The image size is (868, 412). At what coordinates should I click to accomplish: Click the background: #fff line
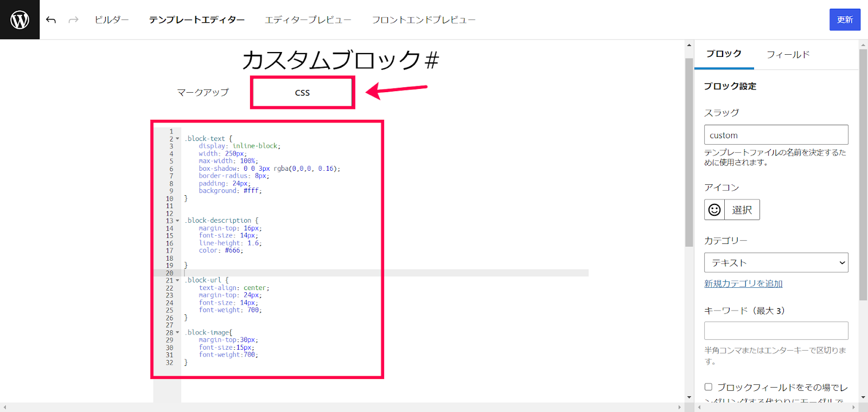click(230, 191)
